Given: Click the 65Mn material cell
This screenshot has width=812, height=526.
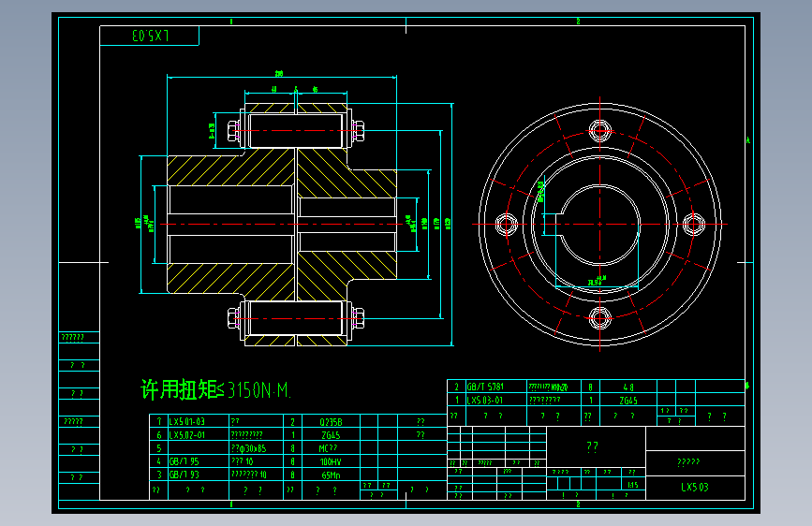Looking at the screenshot, I should click(331, 475).
